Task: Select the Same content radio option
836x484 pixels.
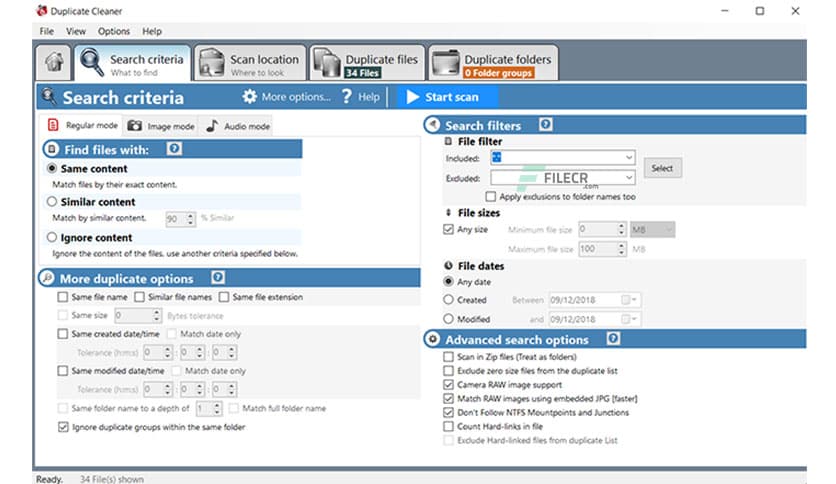Action: (52, 168)
